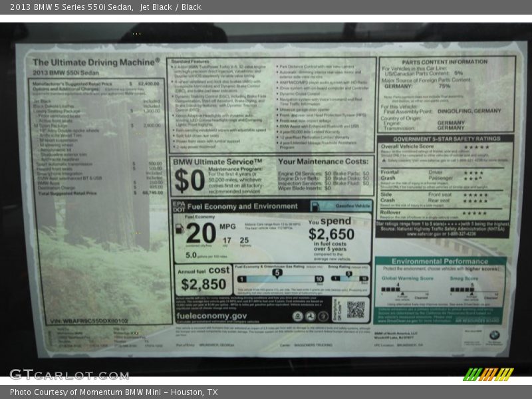
Task: Click the fuel pump icon beside 20 MPG
Action: click(179, 229)
